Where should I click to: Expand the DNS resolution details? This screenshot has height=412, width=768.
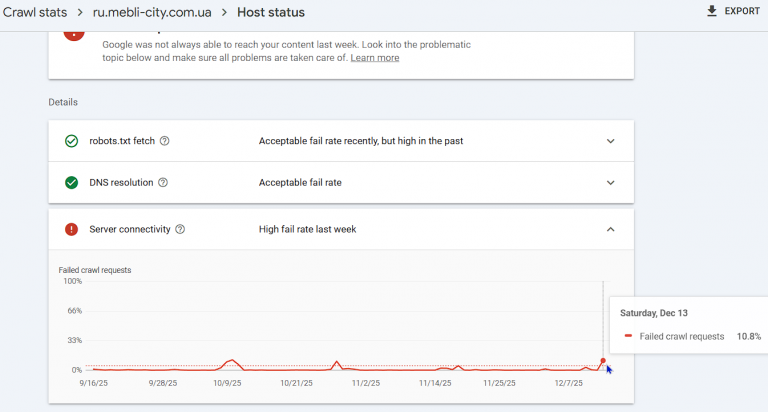click(x=611, y=183)
